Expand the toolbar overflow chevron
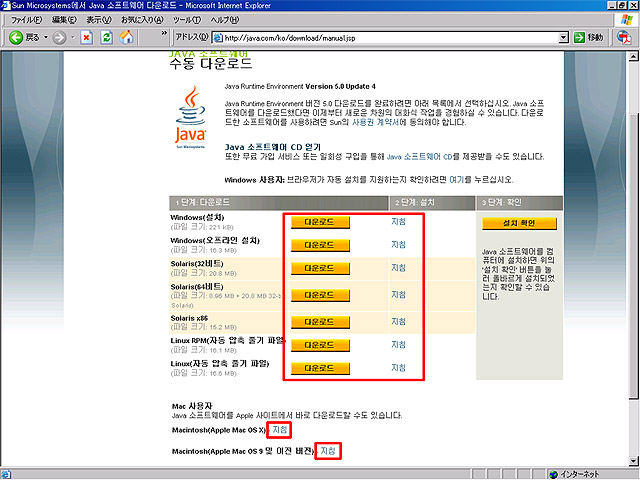This screenshot has height=480, width=640. point(164,33)
